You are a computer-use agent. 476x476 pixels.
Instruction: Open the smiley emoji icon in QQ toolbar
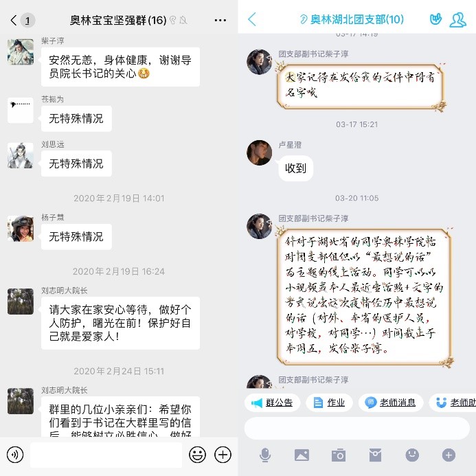click(412, 455)
